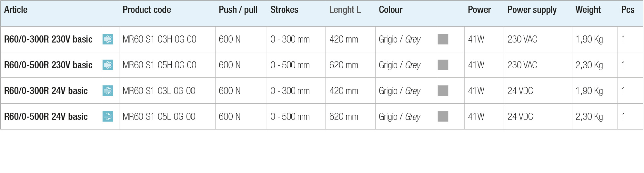Select grey swatch in R60/0-300R 24V row
Screen dimensions: 644x173
(443, 91)
